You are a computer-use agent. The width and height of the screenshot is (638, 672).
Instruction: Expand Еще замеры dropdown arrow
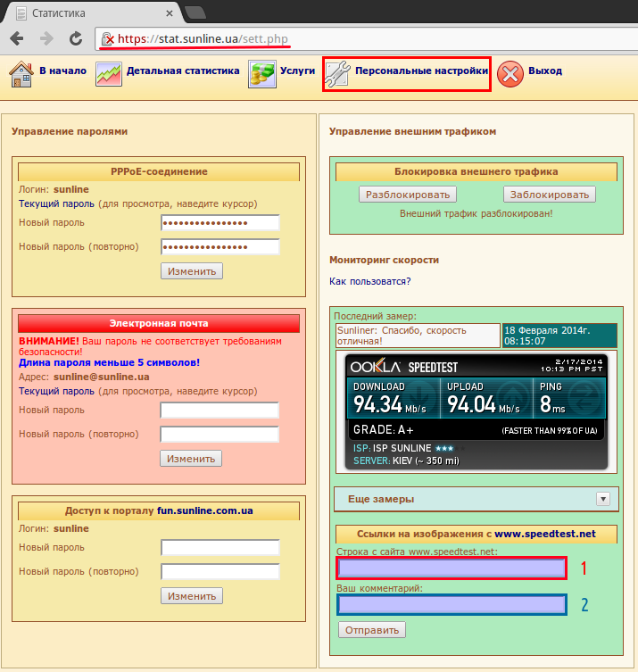tap(603, 499)
